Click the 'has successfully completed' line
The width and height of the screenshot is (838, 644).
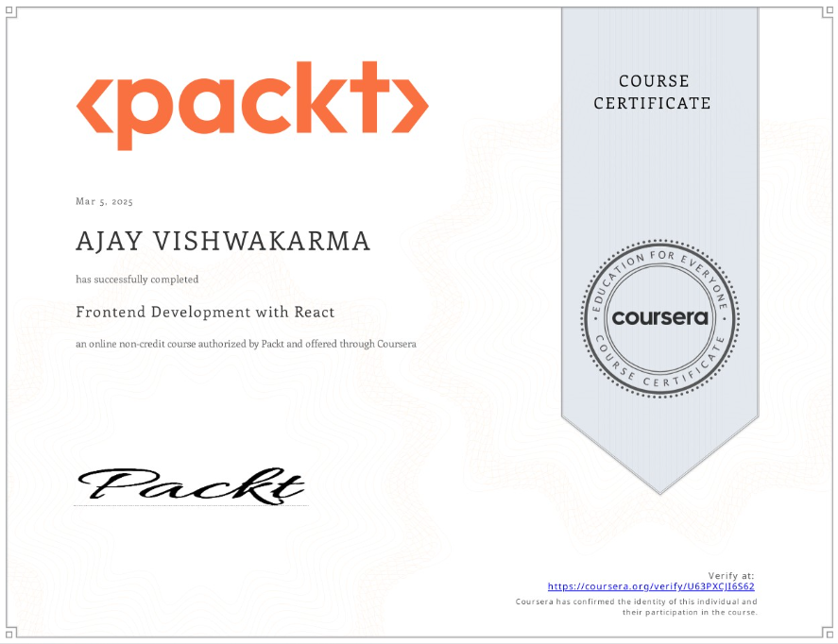coord(137,280)
